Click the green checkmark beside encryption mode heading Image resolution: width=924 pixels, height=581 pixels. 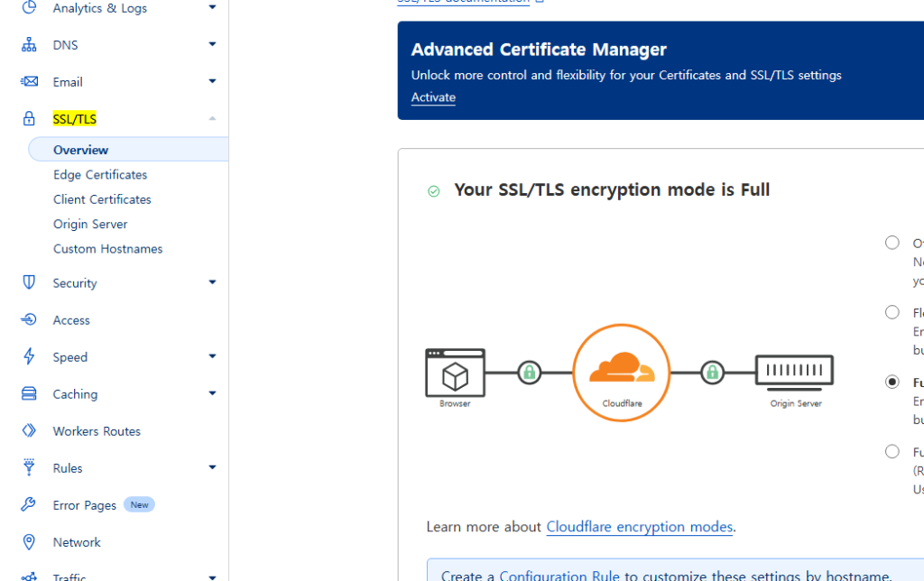coord(434,191)
